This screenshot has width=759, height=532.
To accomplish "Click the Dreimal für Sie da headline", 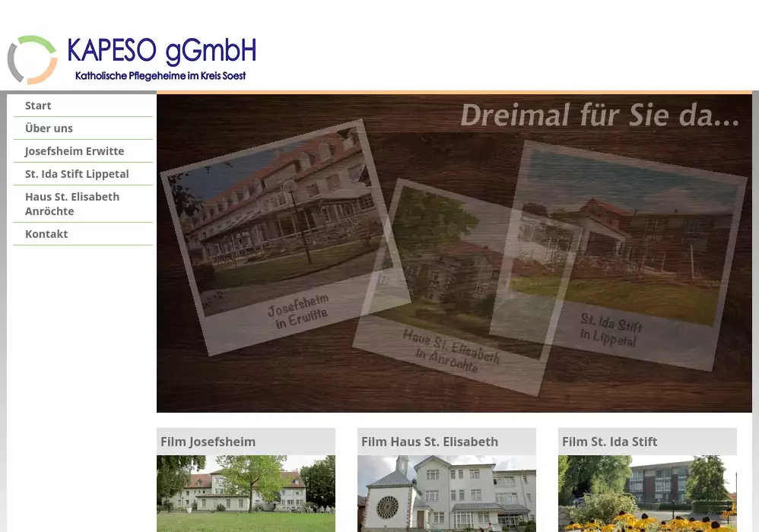I will (x=599, y=116).
